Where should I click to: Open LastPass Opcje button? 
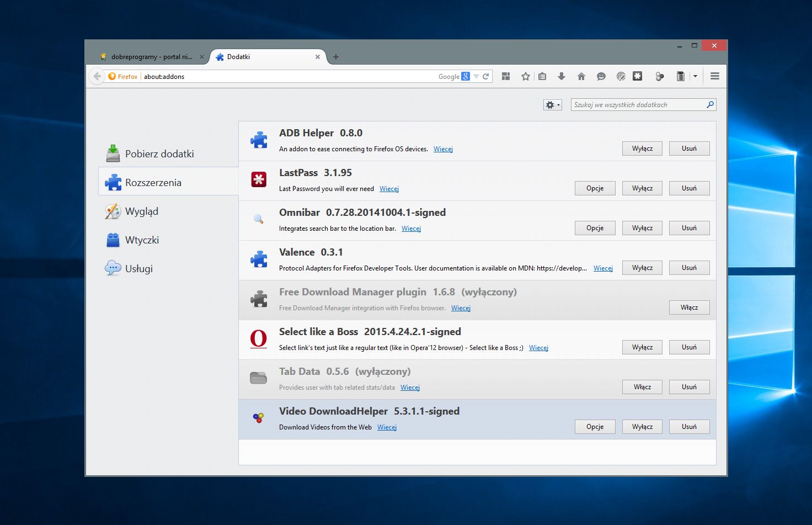coord(595,188)
